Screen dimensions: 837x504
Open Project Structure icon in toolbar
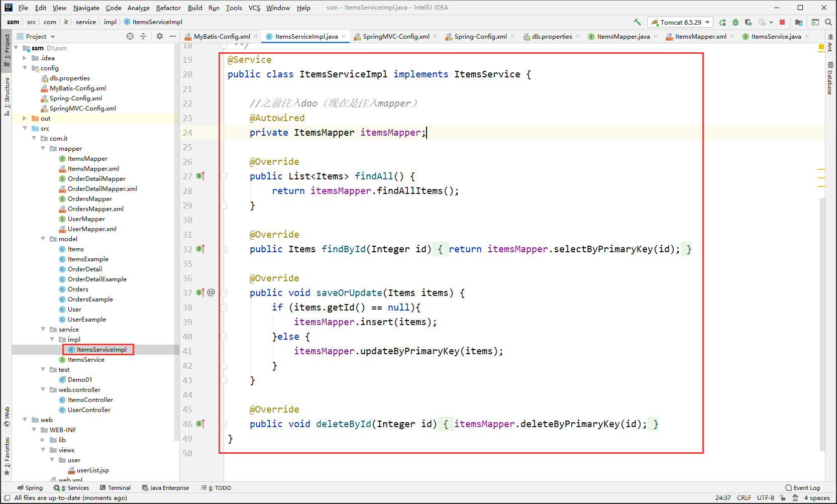pyautogui.click(x=799, y=22)
